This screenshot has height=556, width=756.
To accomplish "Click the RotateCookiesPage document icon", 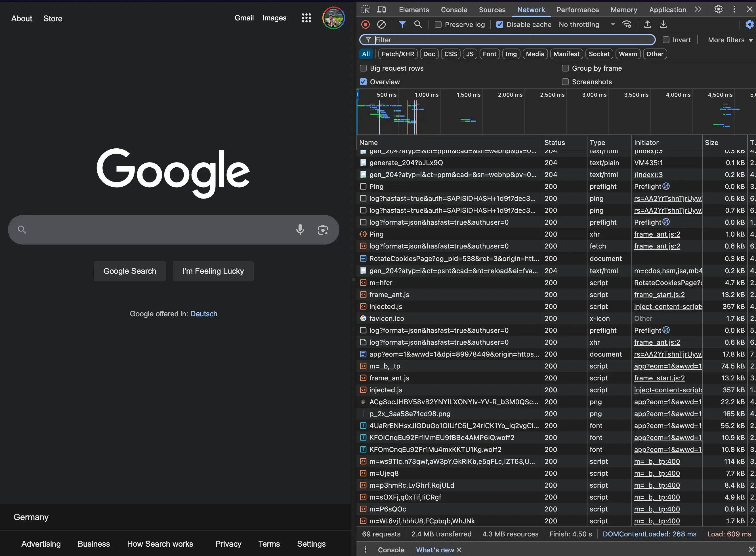I will tap(363, 258).
